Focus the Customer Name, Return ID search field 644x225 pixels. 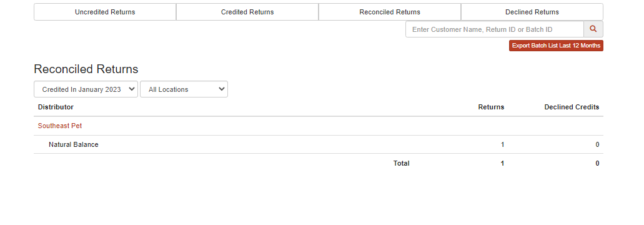495,29
